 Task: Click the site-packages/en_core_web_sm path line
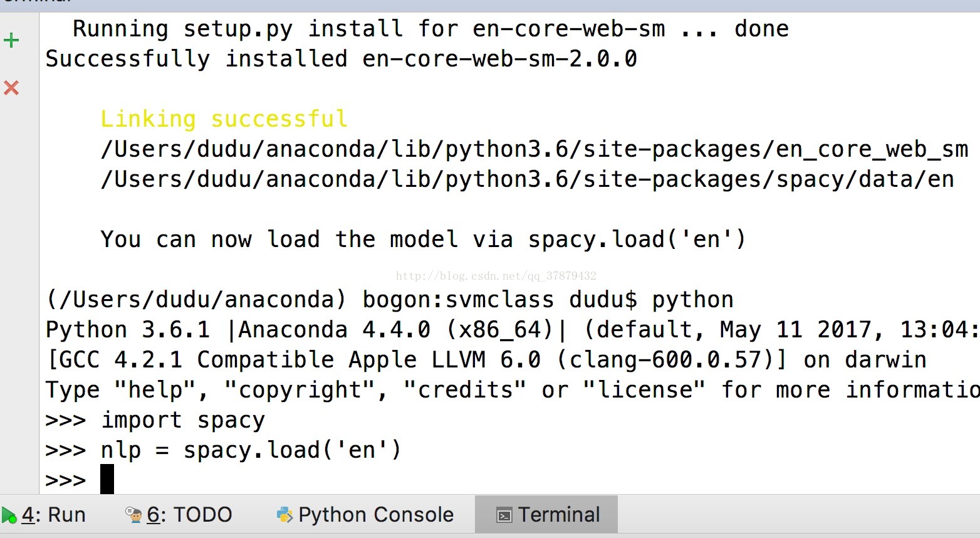coord(534,149)
